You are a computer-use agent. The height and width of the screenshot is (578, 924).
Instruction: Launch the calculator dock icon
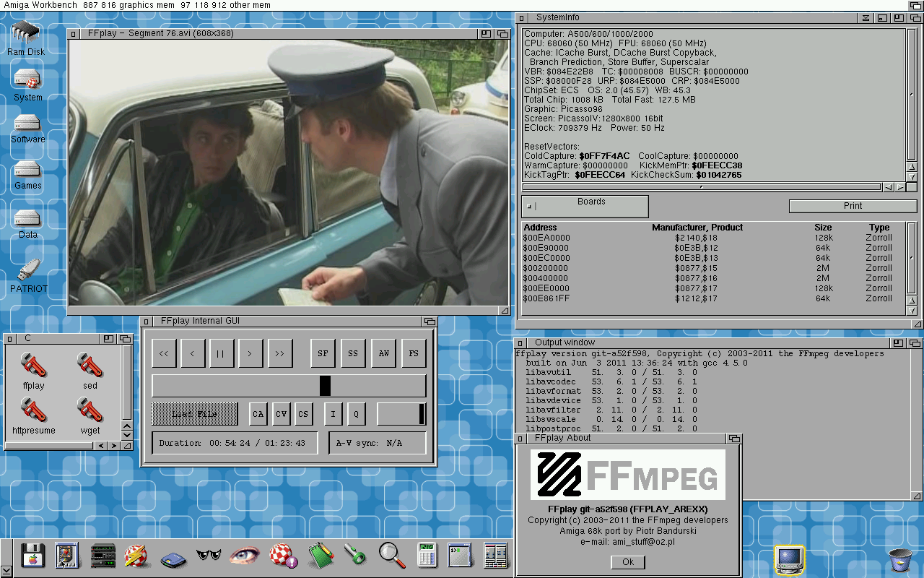point(426,555)
